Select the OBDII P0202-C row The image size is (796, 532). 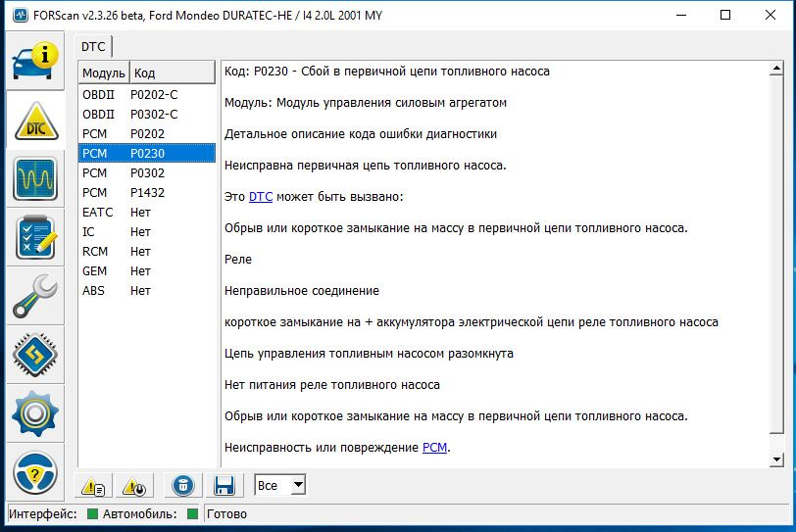tap(147, 95)
